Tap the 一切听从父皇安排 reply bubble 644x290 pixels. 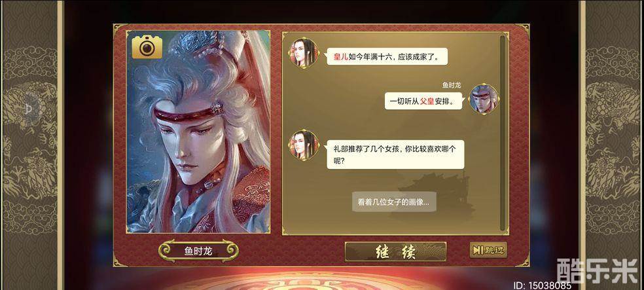[423, 101]
